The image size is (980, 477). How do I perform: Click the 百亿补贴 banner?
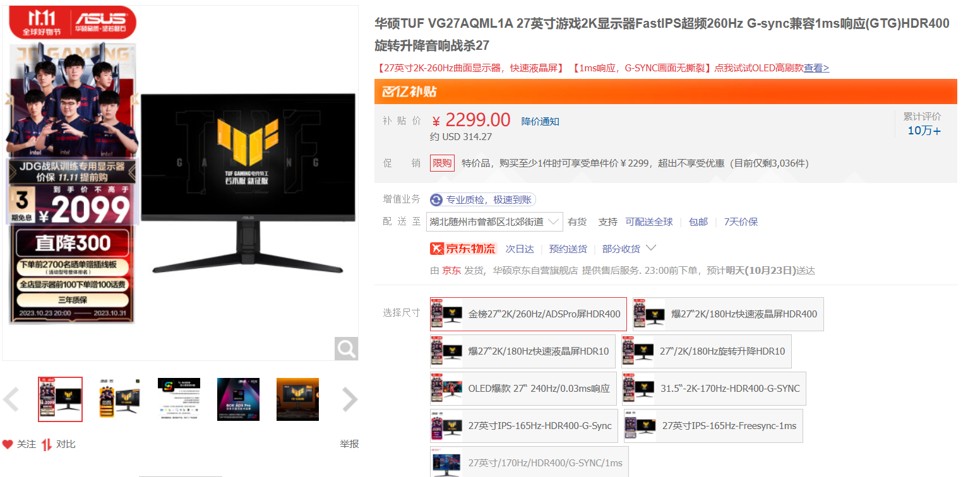pos(666,91)
